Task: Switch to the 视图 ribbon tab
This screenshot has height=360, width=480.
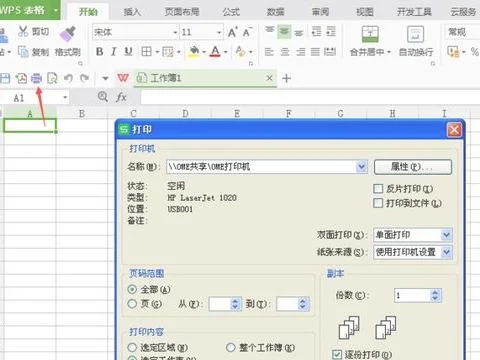Action: [365, 12]
